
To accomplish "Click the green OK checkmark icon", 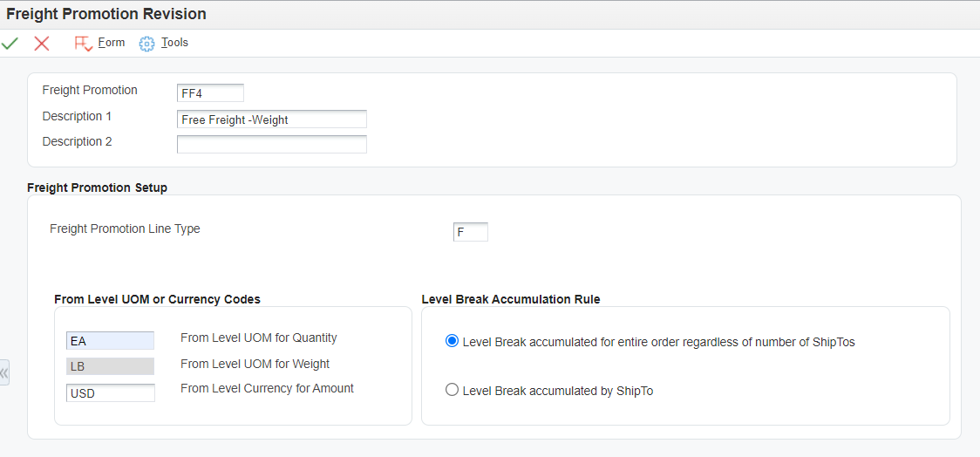I will click(x=10, y=43).
